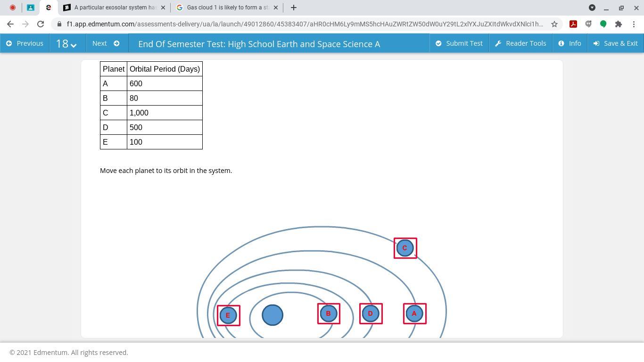The image size is (644, 362).
Task: Click planet "C" row label in table
Action: click(114, 113)
